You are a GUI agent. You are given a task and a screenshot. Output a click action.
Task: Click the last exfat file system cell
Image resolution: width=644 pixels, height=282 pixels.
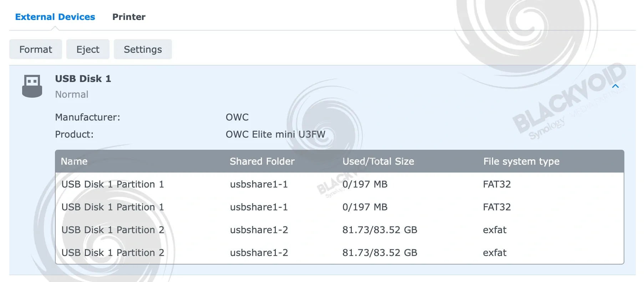(x=495, y=253)
